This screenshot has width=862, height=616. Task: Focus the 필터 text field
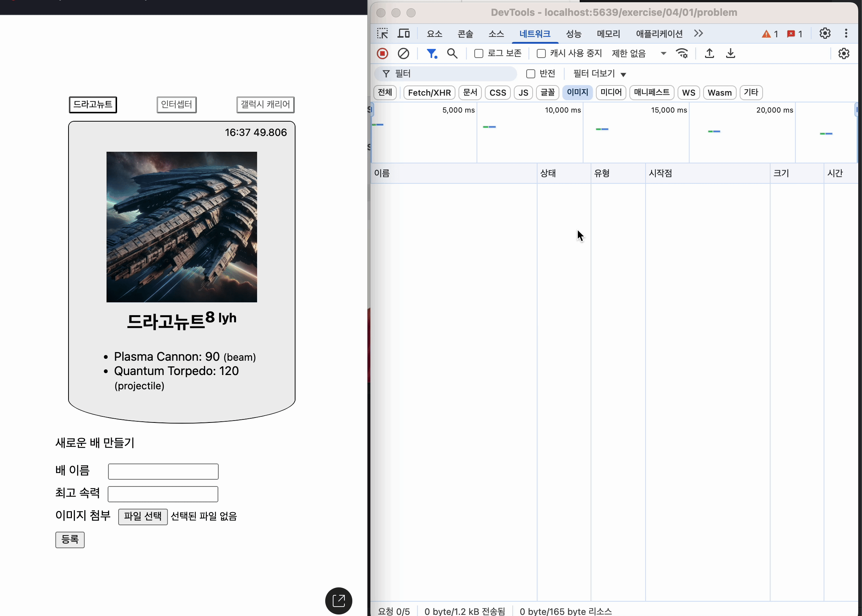pos(446,73)
